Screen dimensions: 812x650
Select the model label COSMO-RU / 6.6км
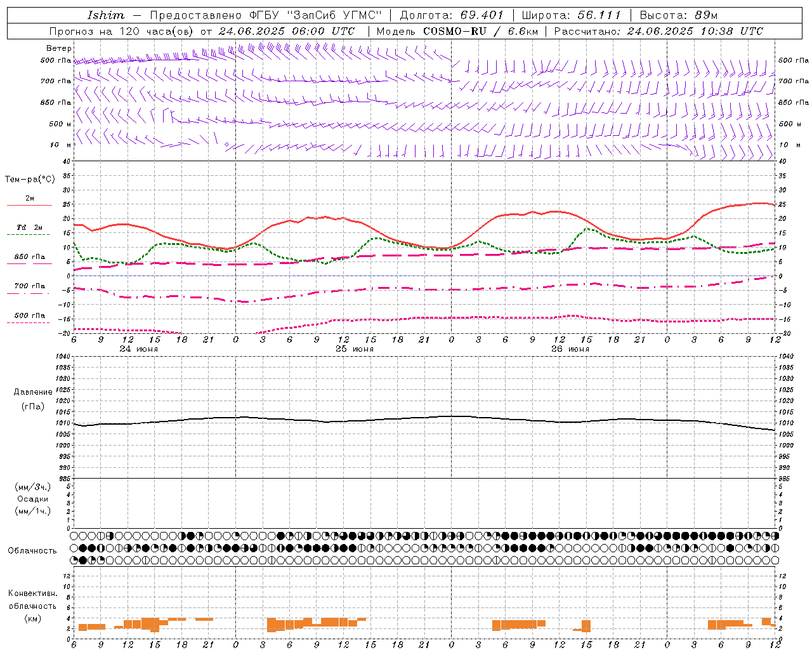pos(480,31)
